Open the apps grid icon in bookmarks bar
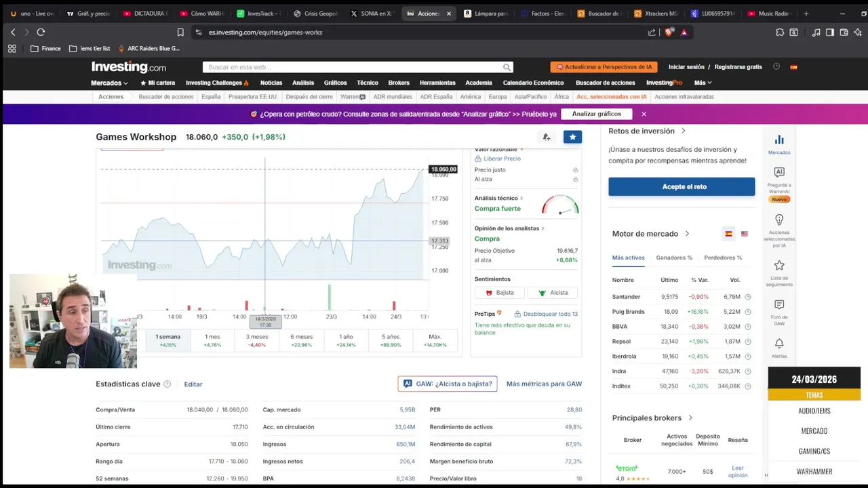868x488 pixels. coord(12,48)
